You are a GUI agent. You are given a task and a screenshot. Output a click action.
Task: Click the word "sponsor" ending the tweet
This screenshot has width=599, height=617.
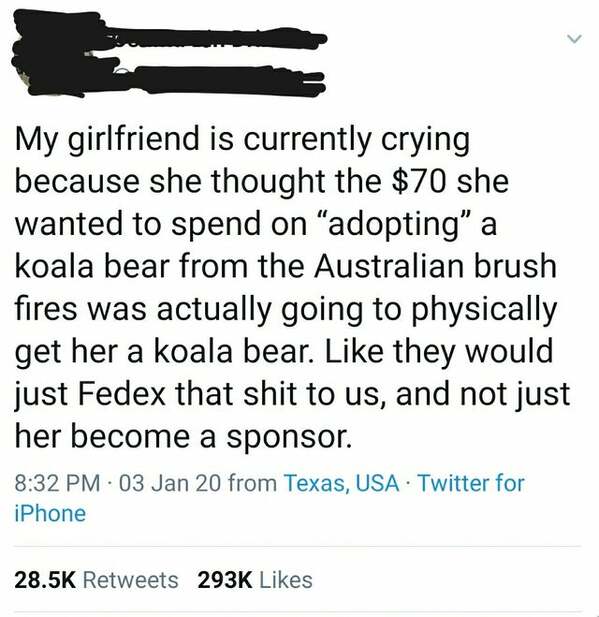(287, 438)
